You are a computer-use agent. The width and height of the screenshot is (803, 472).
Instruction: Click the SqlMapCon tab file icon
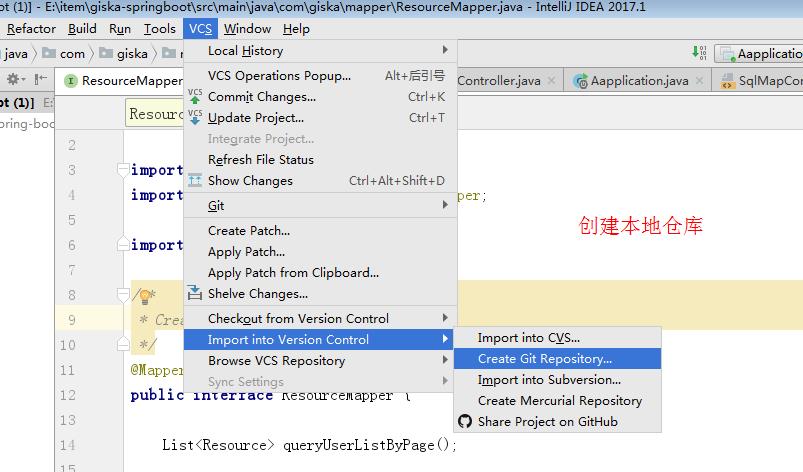click(727, 81)
